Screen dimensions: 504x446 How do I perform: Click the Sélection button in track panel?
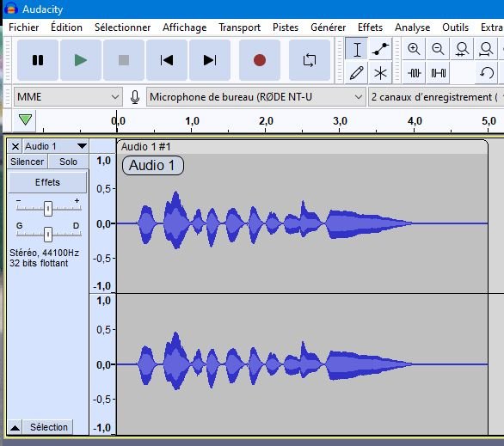(x=48, y=427)
